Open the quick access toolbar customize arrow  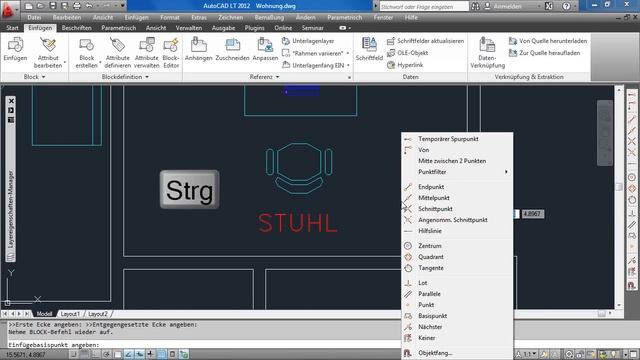(122, 6)
